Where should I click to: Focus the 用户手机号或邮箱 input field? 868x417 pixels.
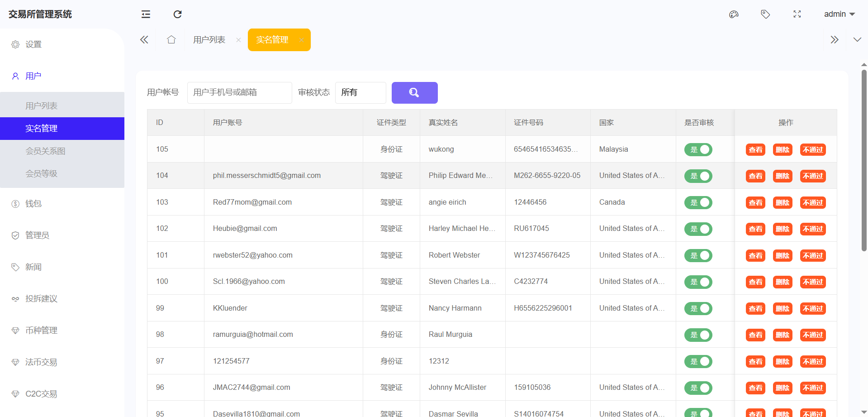(x=239, y=93)
